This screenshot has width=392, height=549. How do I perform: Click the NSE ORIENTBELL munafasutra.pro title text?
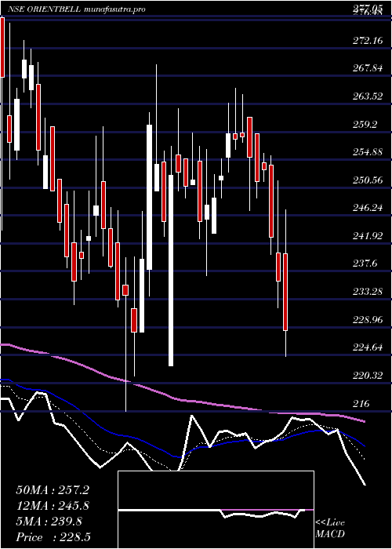pos(77,9)
